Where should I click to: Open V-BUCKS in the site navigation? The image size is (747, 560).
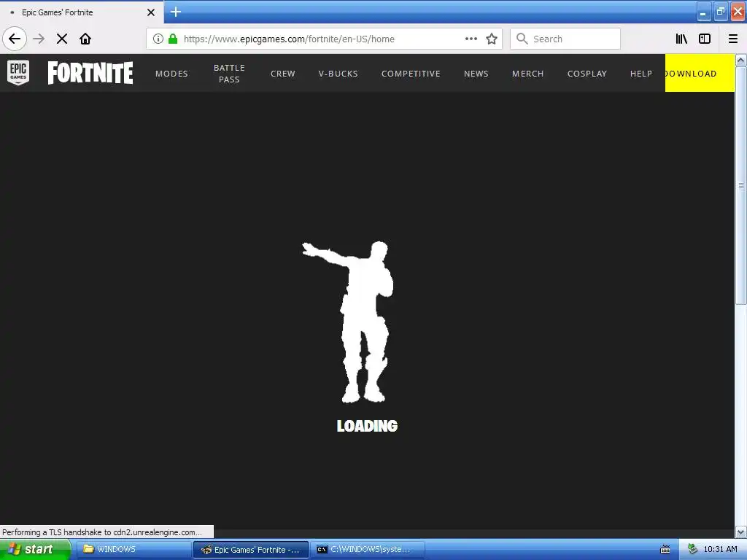tap(338, 74)
